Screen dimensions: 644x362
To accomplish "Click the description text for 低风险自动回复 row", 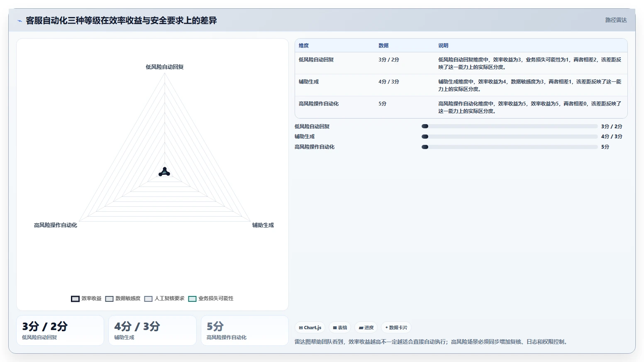I will click(x=530, y=64).
